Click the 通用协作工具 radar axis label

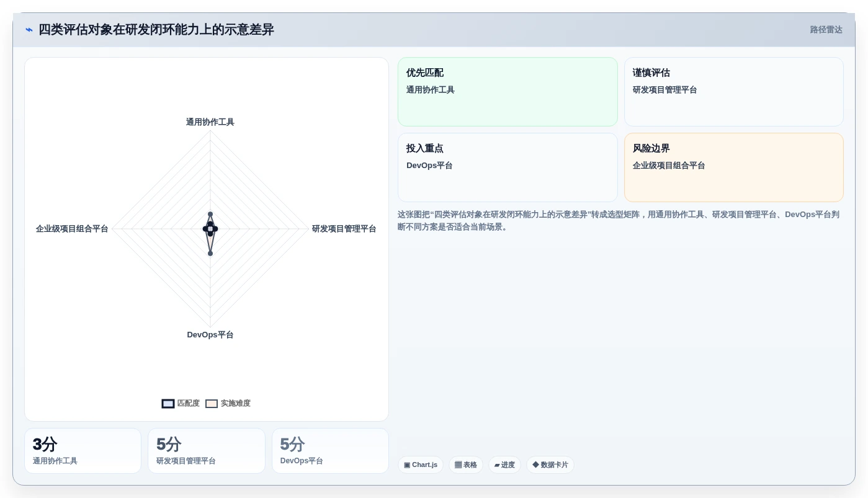[210, 122]
